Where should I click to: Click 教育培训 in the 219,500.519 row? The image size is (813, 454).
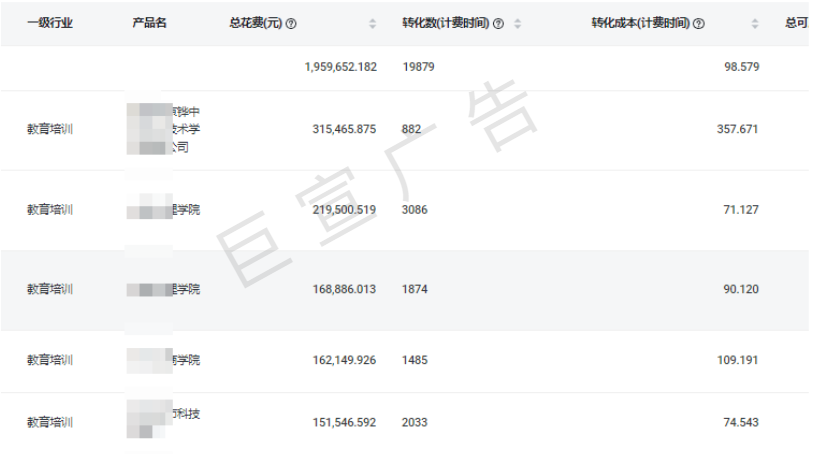(50, 210)
